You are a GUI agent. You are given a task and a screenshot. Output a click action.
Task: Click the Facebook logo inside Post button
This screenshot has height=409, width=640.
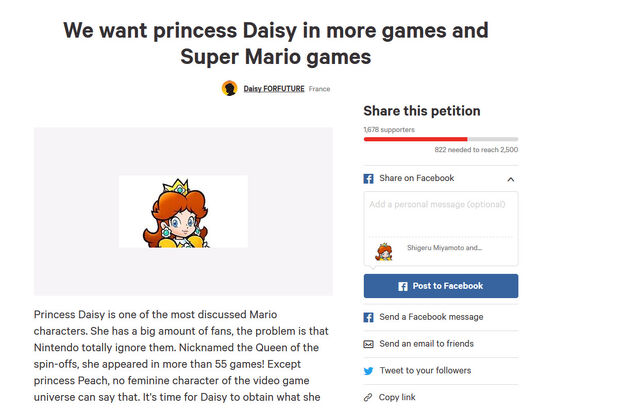[x=402, y=286]
